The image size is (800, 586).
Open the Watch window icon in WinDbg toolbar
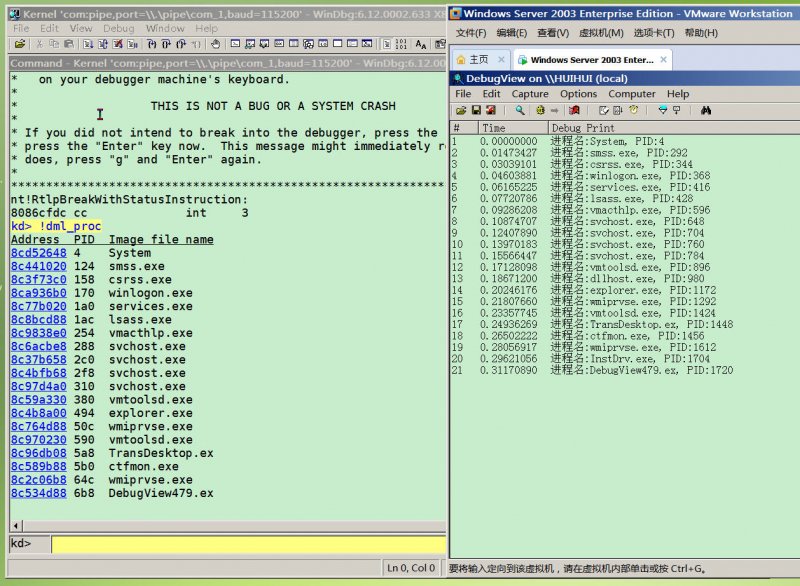pos(249,44)
